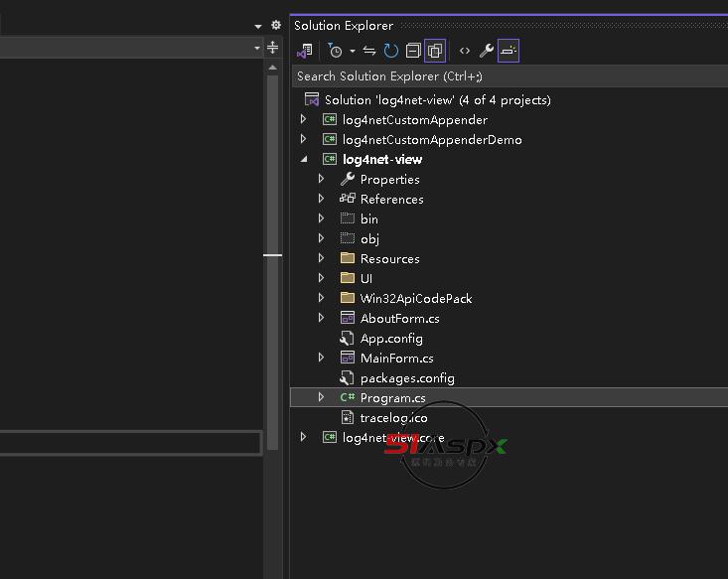The image size is (728, 579).
Task: Refresh the Solution Explorer
Action: click(x=391, y=51)
